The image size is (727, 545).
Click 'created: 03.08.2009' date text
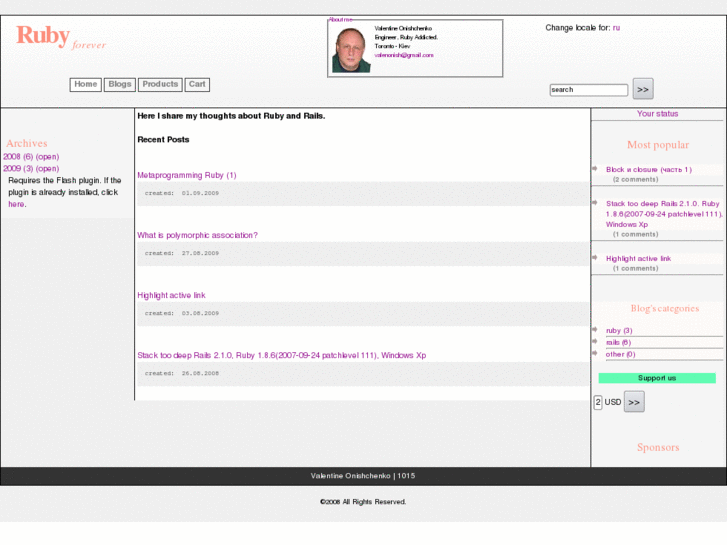182,314
